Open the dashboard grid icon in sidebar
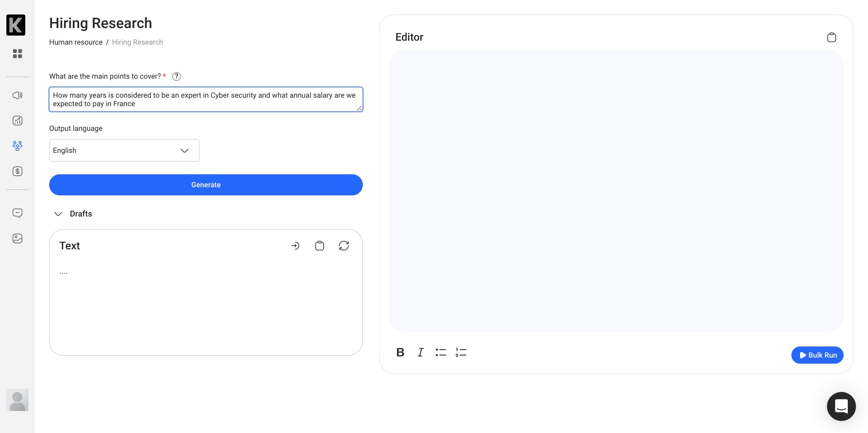 pos(17,54)
